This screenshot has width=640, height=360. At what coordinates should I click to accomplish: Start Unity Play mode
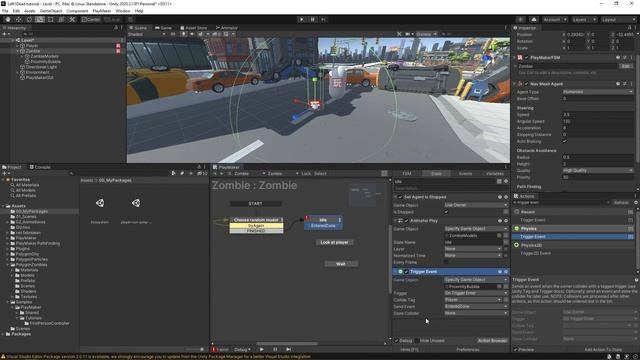tap(302, 19)
